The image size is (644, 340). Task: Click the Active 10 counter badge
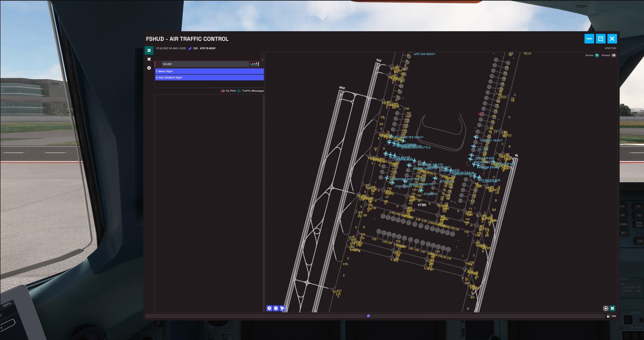[x=597, y=55]
